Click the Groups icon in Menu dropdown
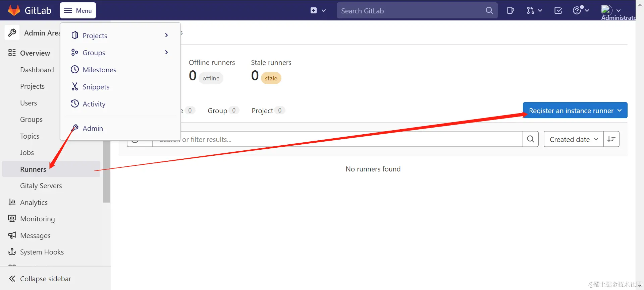The image size is (644, 290). pos(75,52)
